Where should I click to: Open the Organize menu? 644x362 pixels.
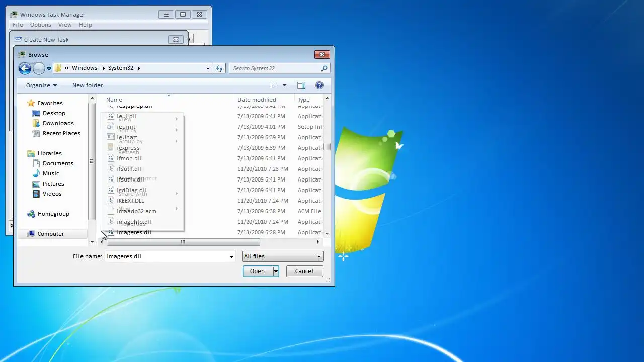pyautogui.click(x=42, y=85)
